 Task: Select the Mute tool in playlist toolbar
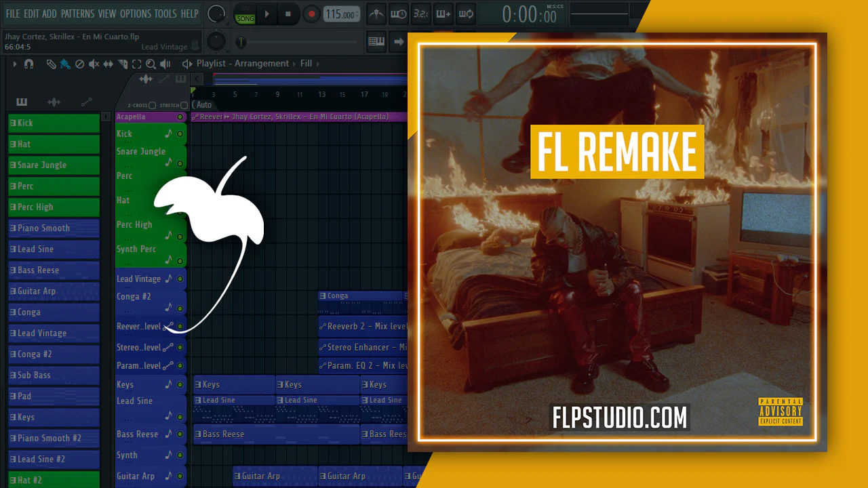[x=94, y=64]
